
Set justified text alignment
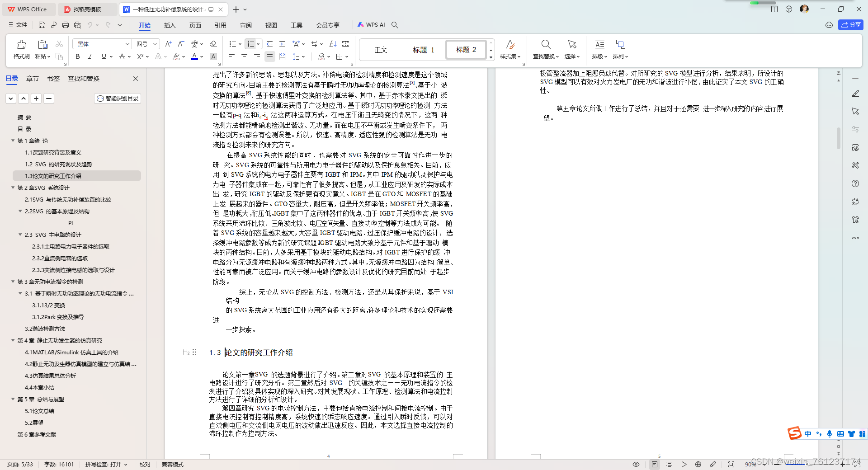tap(269, 56)
